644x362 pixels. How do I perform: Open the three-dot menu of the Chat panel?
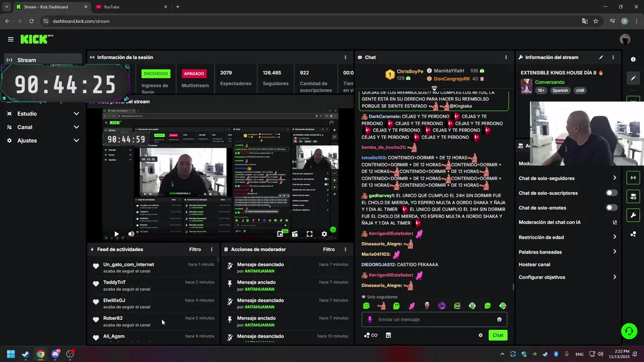(x=506, y=57)
